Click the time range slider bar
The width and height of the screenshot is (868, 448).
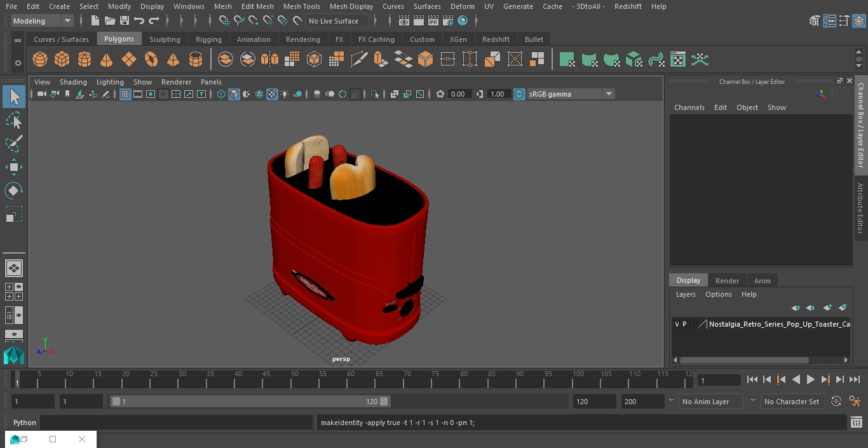coord(250,402)
